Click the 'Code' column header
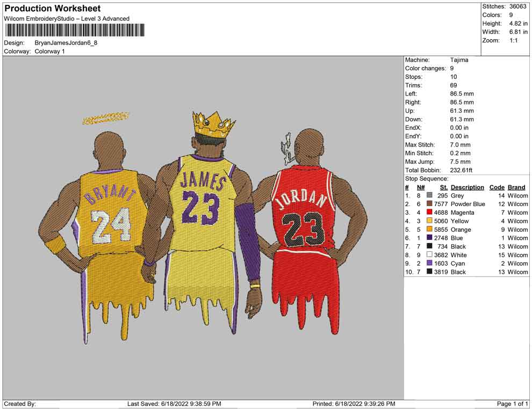 coord(497,187)
